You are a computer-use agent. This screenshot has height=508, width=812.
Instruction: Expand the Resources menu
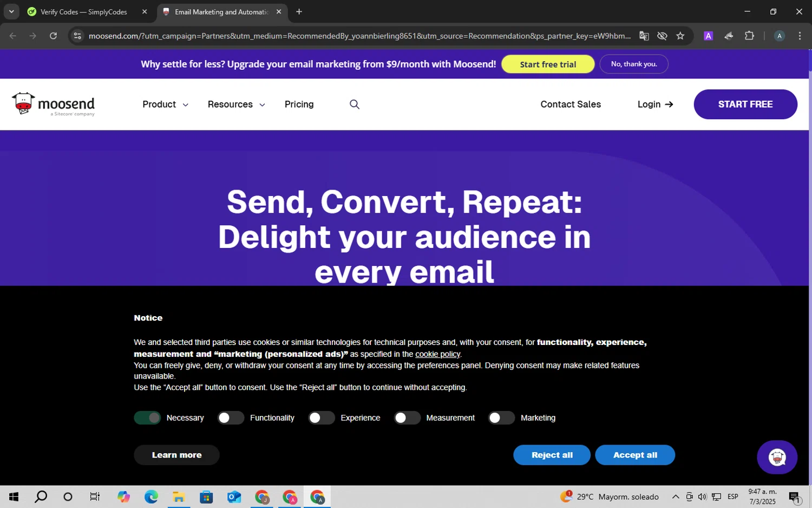236,104
